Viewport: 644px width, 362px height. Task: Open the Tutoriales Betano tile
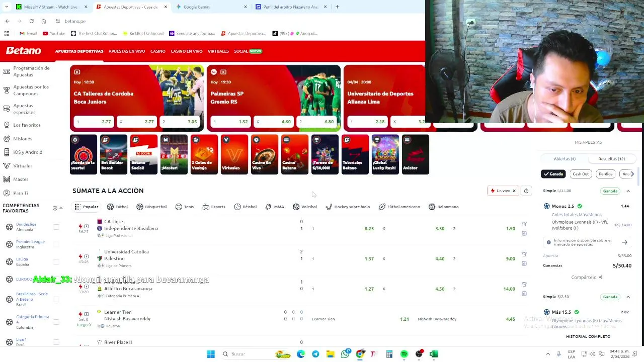coord(355,154)
